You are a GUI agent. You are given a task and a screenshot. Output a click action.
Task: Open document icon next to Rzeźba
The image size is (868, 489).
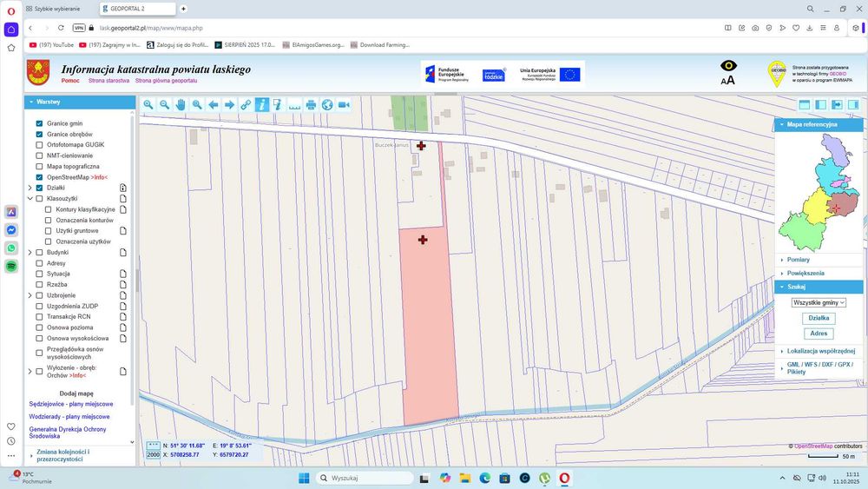(123, 285)
